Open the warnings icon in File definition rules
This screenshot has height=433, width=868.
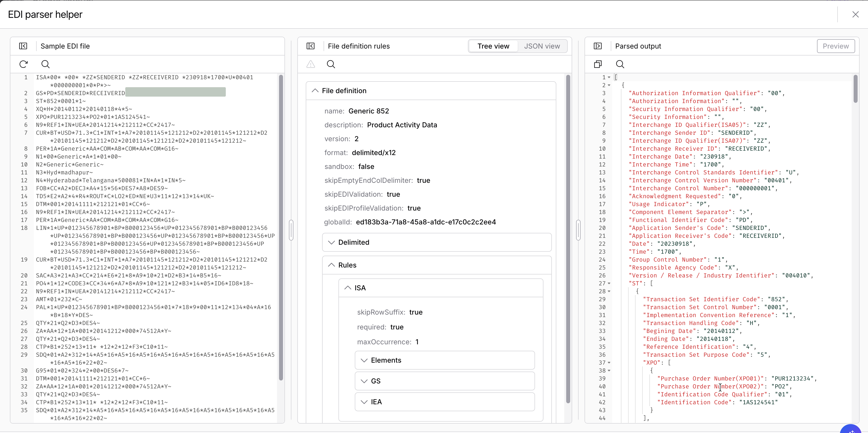point(311,64)
